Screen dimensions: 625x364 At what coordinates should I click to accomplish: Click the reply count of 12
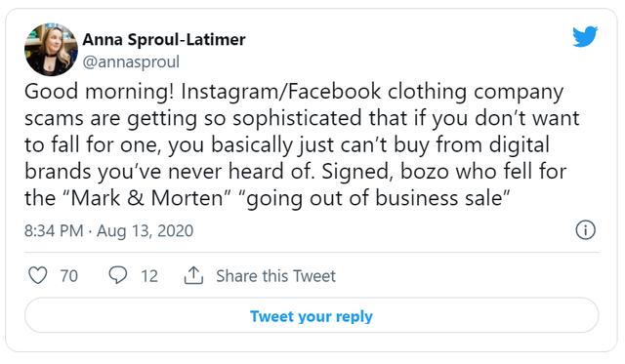click(149, 276)
